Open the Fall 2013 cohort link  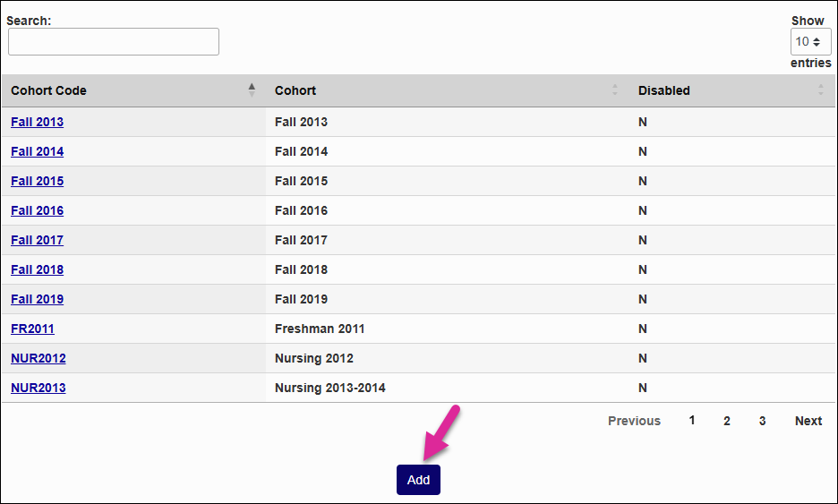point(37,122)
